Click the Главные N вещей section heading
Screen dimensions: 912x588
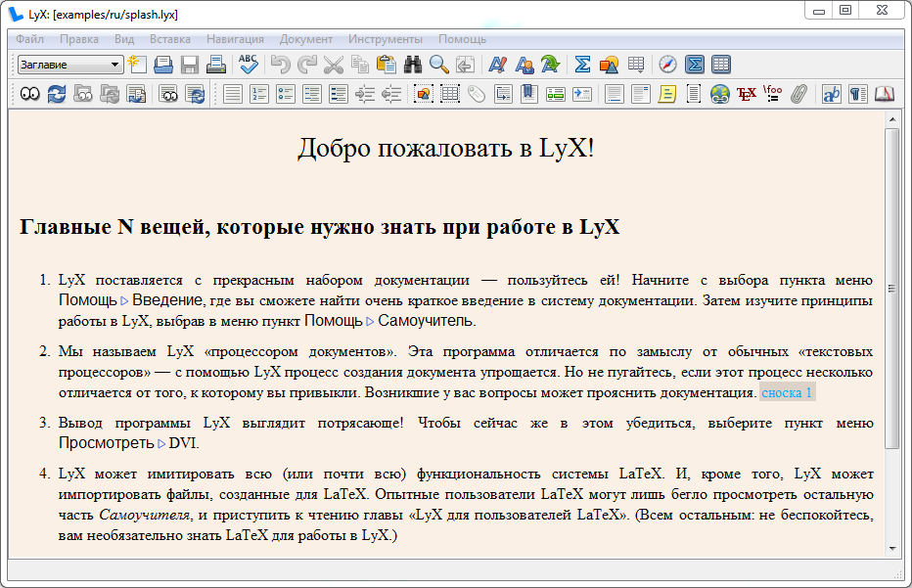pyautogui.click(x=319, y=227)
